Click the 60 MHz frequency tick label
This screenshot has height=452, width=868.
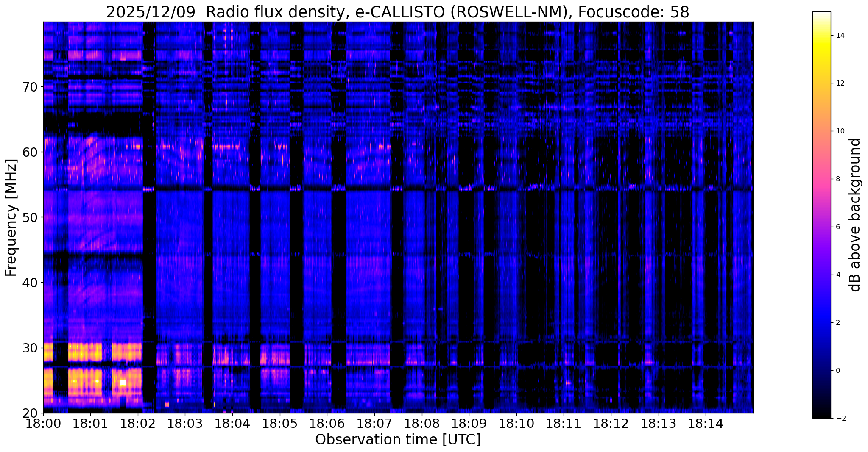[x=31, y=152]
